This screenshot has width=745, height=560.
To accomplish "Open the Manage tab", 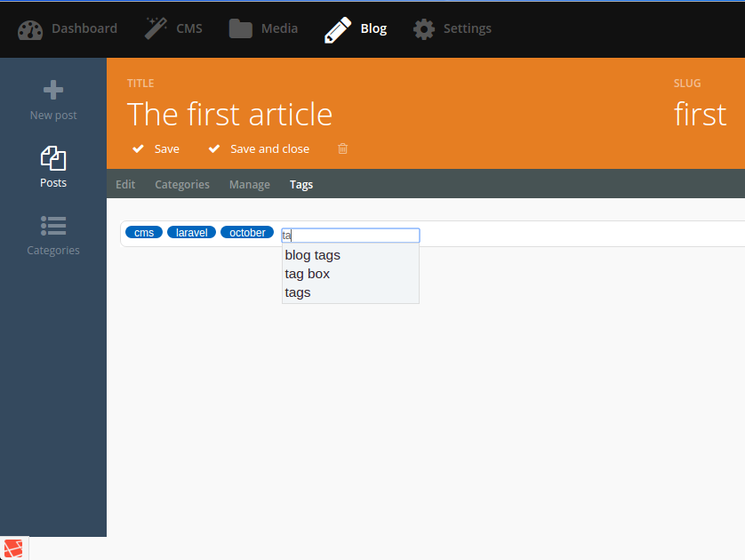I will 250,184.
